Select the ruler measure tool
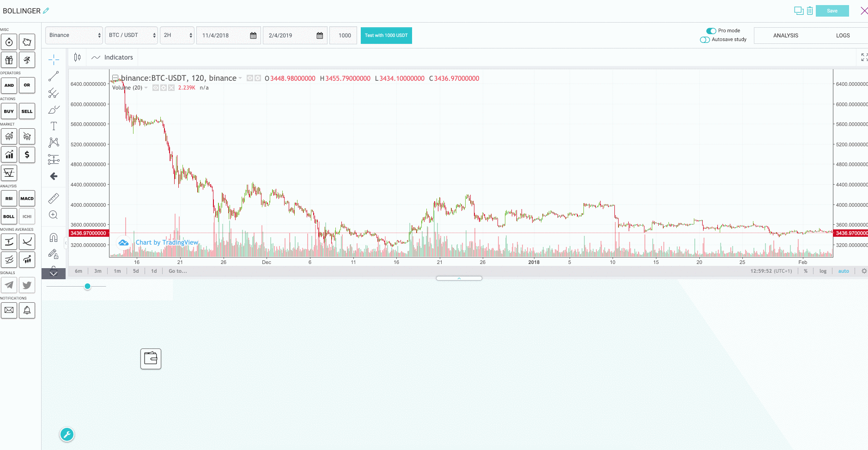This screenshot has height=450, width=868. (x=54, y=198)
